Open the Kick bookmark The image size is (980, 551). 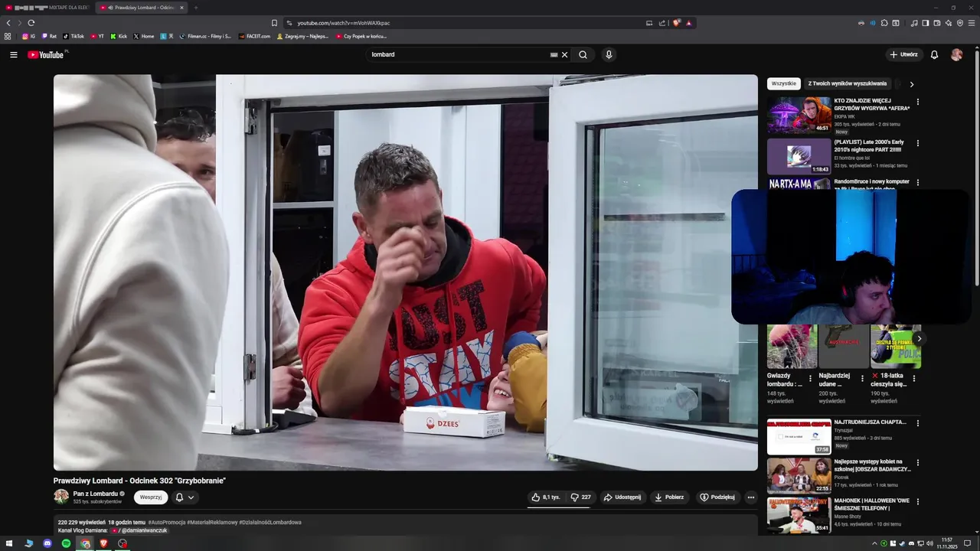click(x=119, y=36)
